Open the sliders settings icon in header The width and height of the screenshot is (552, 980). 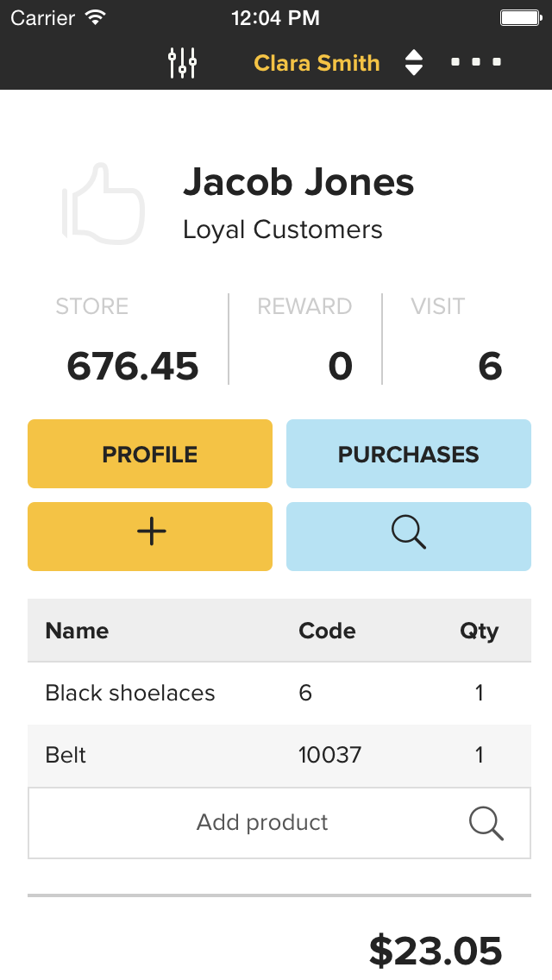click(x=183, y=62)
